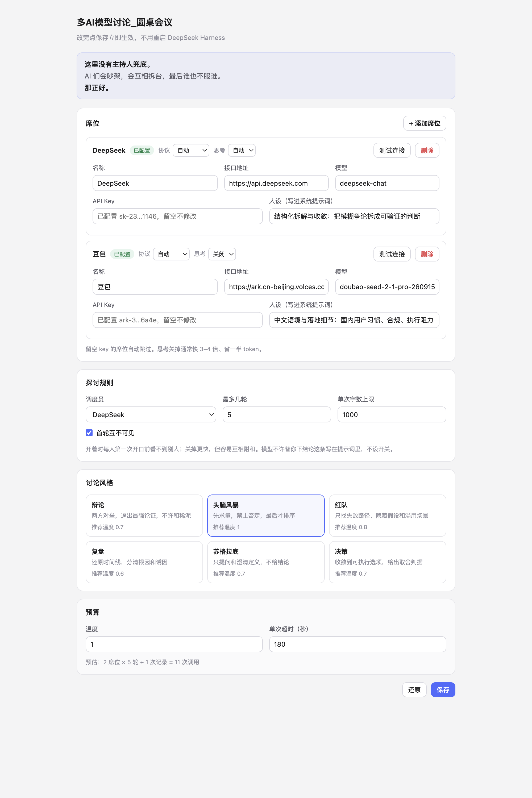Screen dimensions: 532x798
Task: Focus the ark.cn-beijing 接口地址 field
Action: click(x=276, y=287)
